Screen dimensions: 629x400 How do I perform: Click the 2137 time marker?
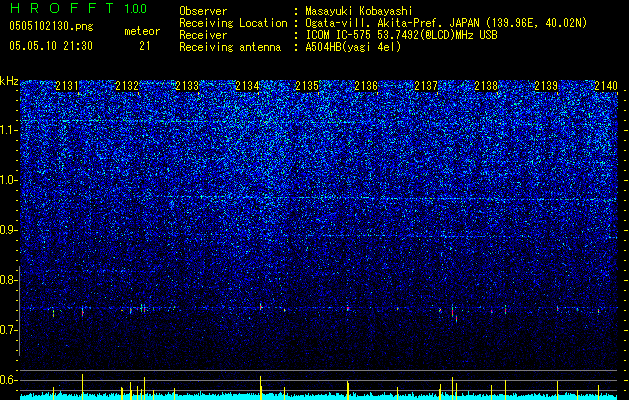point(426,86)
